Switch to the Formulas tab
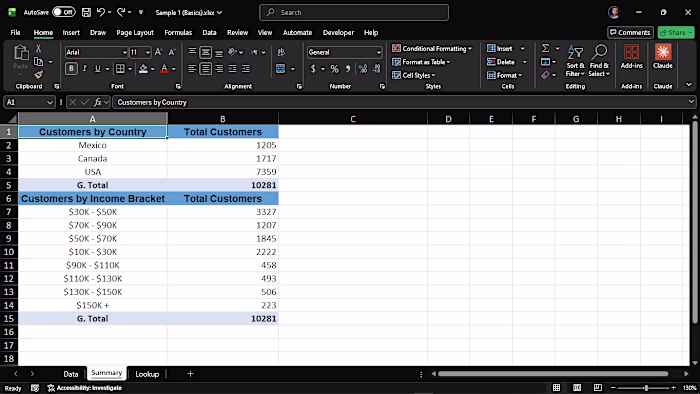 click(x=178, y=33)
